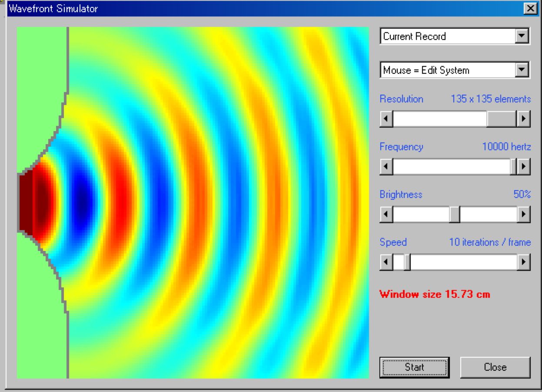Open the Current Record dropdown arrow
The height and width of the screenshot is (392, 542).
coord(522,36)
